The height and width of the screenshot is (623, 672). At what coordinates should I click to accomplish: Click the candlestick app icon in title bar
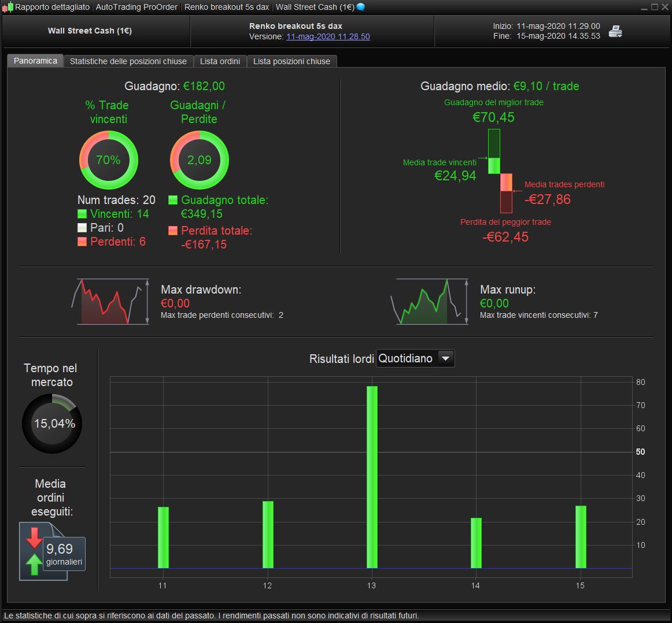(x=8, y=8)
